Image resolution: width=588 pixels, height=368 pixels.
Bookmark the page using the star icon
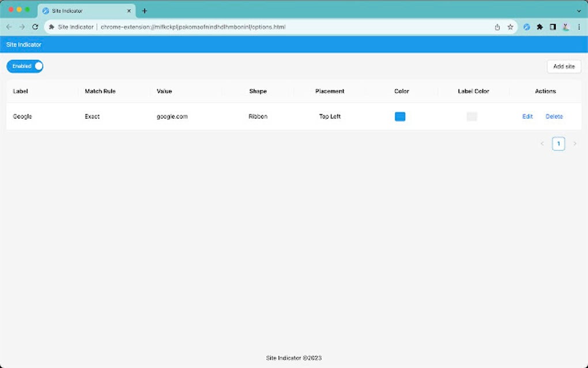510,27
